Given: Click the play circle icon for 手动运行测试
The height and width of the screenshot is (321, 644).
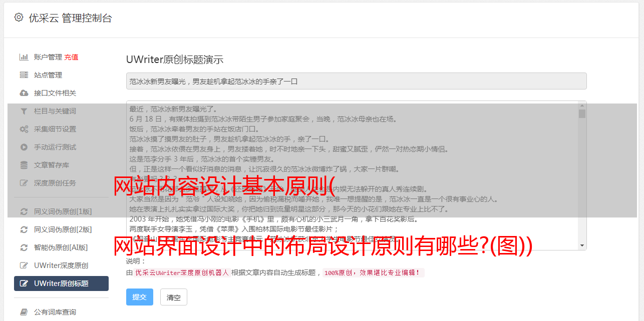Looking at the screenshot, I should pos(24,147).
